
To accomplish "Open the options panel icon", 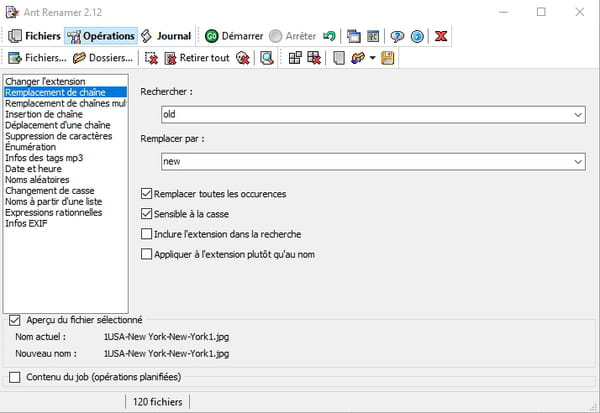I will click(x=373, y=36).
